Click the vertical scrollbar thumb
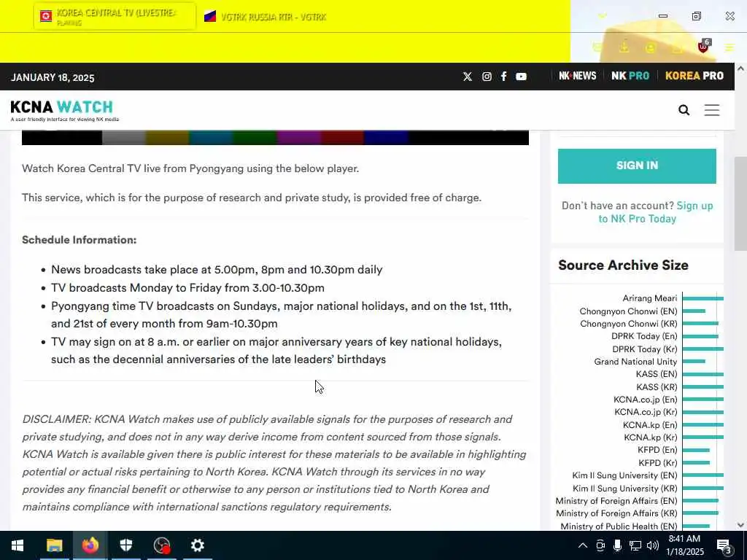The width and height of the screenshot is (747, 560). [741, 203]
